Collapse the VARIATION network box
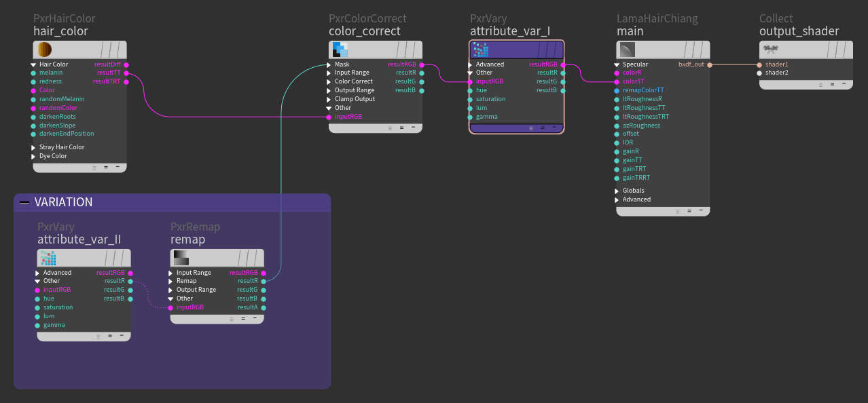 click(24, 202)
